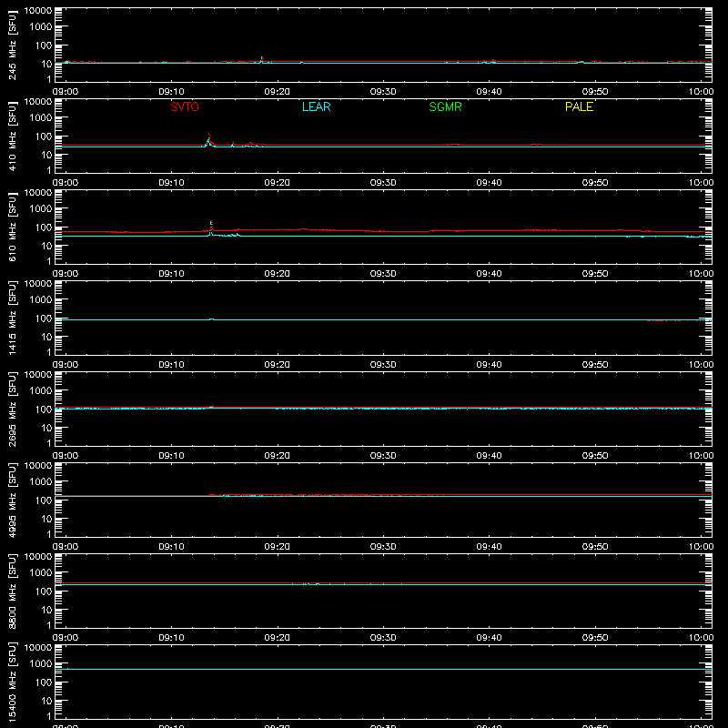Select the 2695 MHz [SFU] axis label
Screen dimensions: 728x728
pyautogui.click(x=12, y=409)
